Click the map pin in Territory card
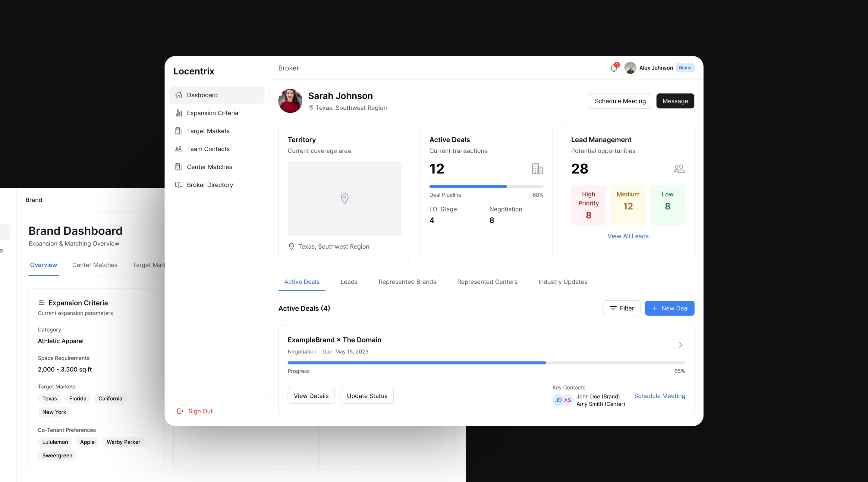The width and height of the screenshot is (868, 482). click(x=344, y=199)
